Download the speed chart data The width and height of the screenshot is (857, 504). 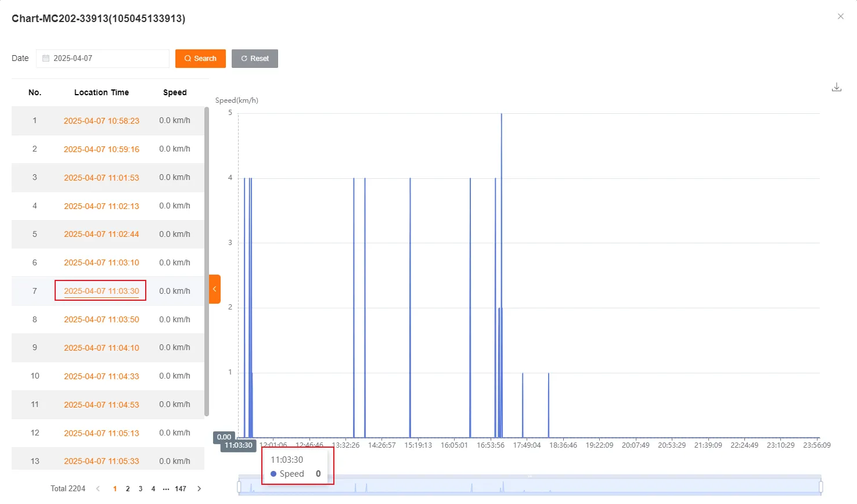pyautogui.click(x=836, y=86)
